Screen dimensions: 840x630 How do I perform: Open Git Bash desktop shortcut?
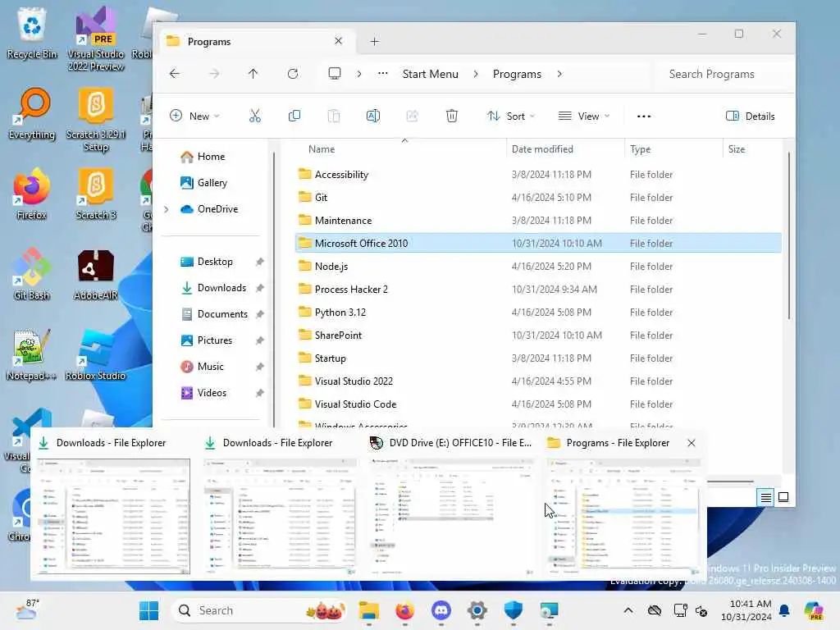pos(32,274)
